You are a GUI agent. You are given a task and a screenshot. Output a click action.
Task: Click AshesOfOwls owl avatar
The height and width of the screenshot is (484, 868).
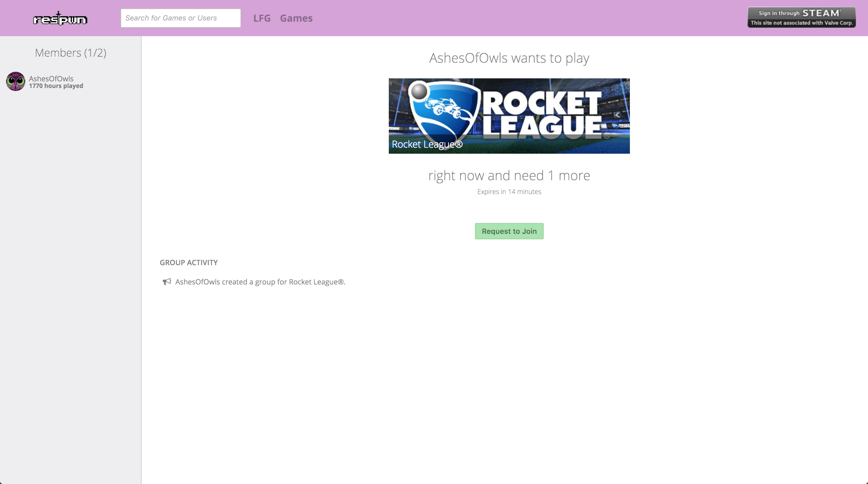(15, 81)
